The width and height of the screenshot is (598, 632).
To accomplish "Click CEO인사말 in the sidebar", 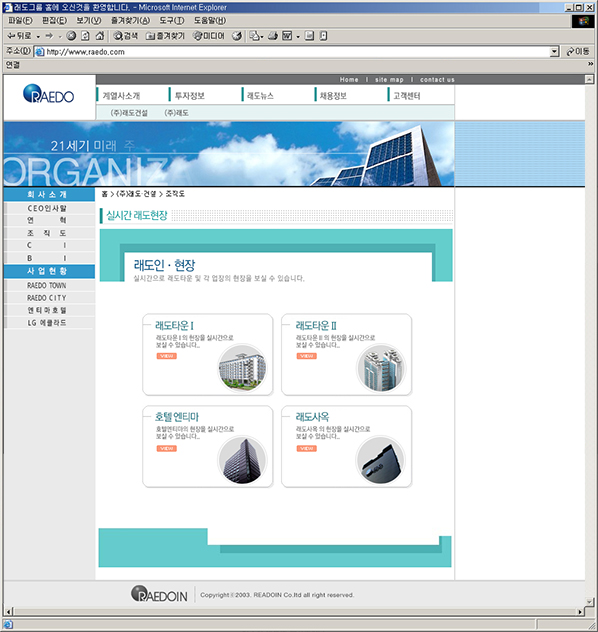I will 47,208.
